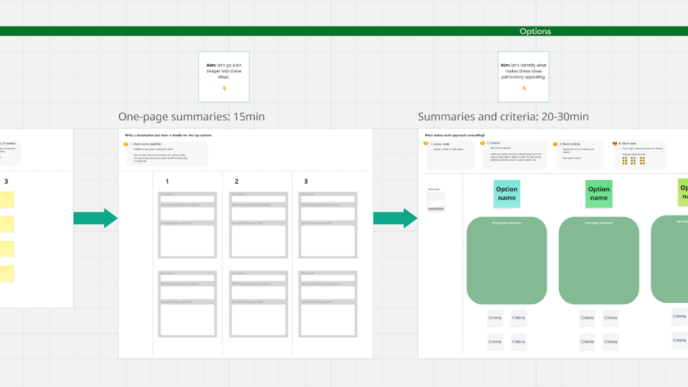Select the cyan 'Option name' sticky note
688x387 pixels.
point(507,194)
